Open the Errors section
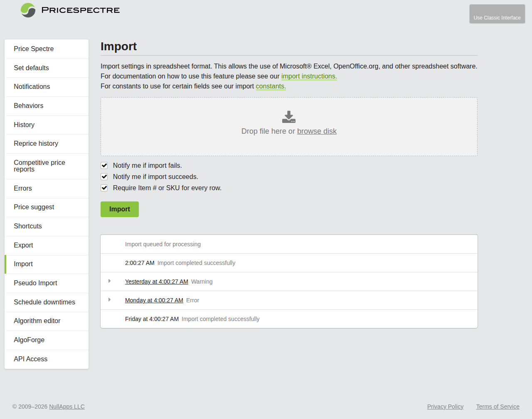Image resolution: width=532 pixels, height=419 pixels. pyautogui.click(x=22, y=189)
